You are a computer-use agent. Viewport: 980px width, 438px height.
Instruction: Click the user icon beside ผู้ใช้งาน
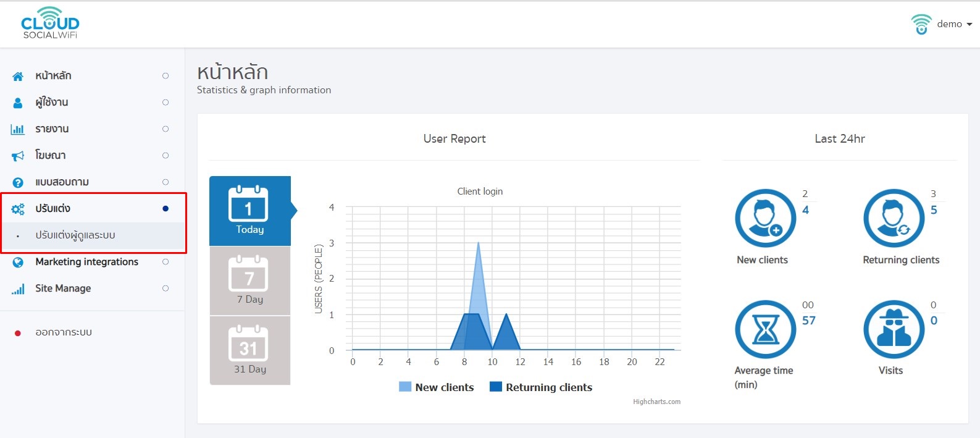18,103
